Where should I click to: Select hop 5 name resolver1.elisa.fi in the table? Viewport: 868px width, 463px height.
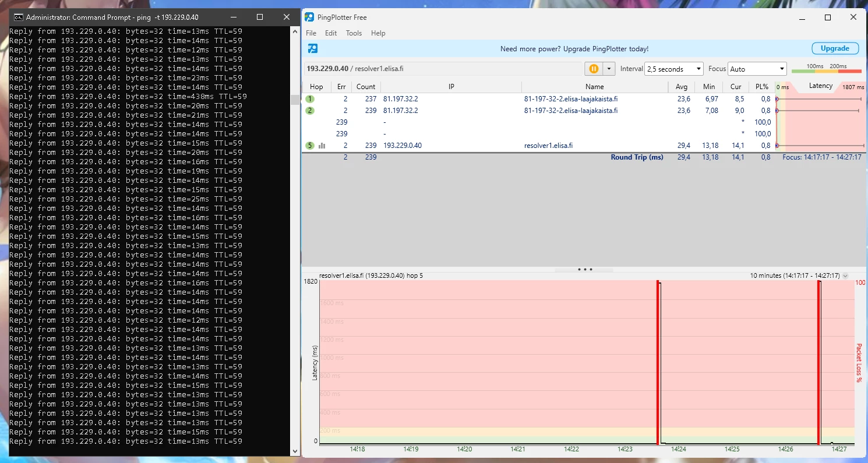pos(548,146)
